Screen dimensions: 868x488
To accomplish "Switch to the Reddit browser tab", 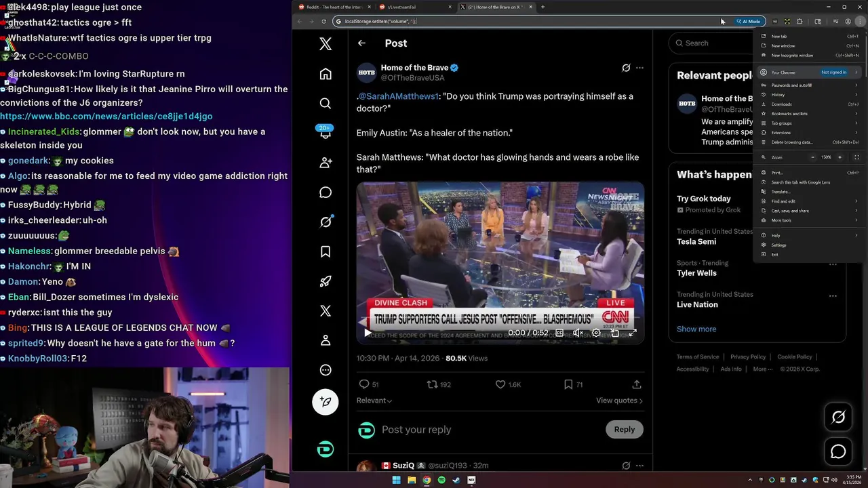I will pos(334,7).
